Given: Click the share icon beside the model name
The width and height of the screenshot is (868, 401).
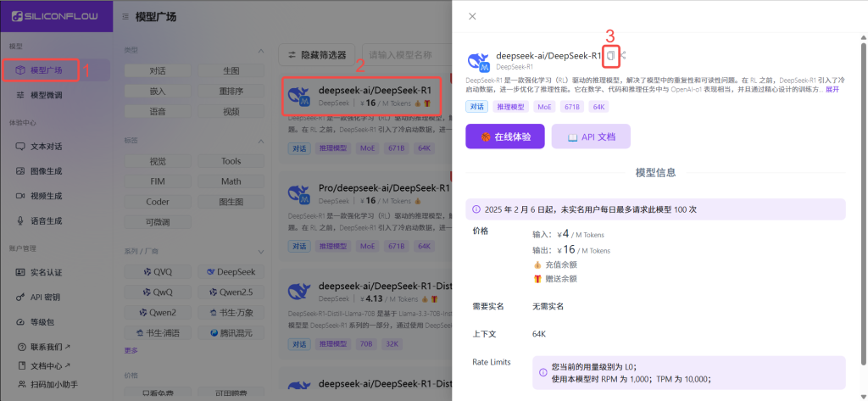Looking at the screenshot, I should (x=623, y=55).
